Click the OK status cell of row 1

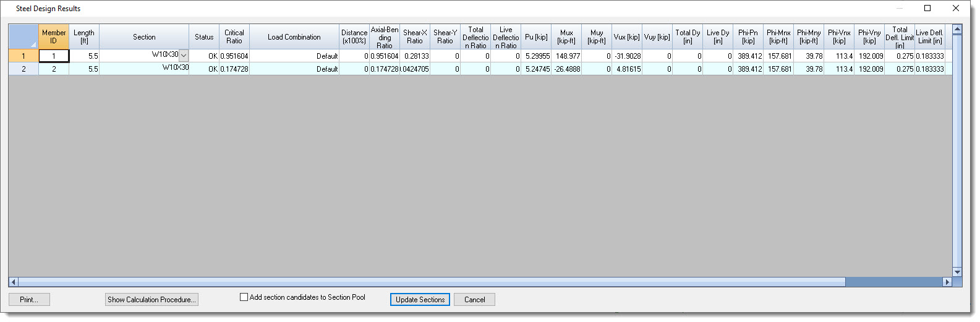click(204, 56)
